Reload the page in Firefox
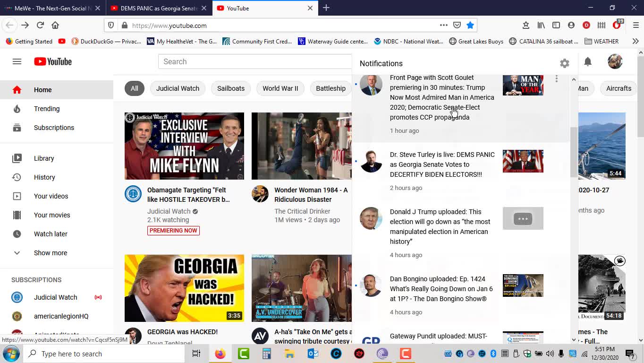The width and height of the screenshot is (644, 363). pyautogui.click(x=40, y=26)
